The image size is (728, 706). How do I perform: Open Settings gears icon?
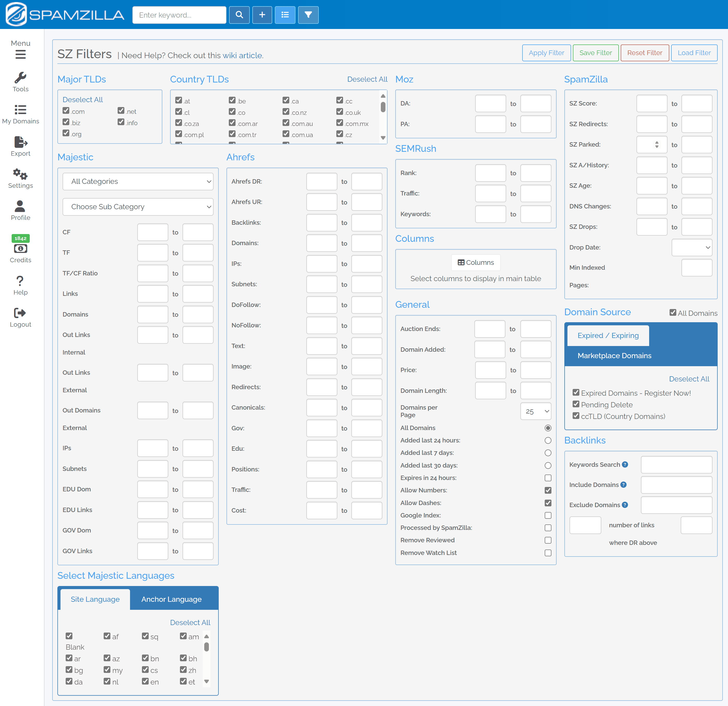pos(20,174)
